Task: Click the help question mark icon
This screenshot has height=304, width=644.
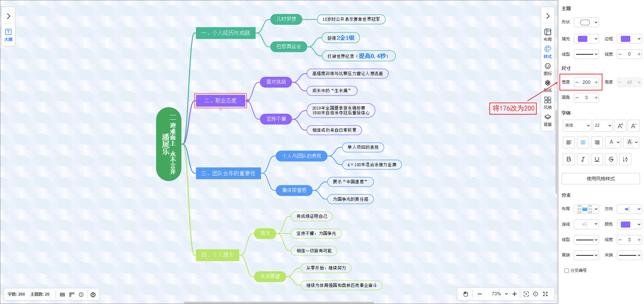Action: [93, 295]
